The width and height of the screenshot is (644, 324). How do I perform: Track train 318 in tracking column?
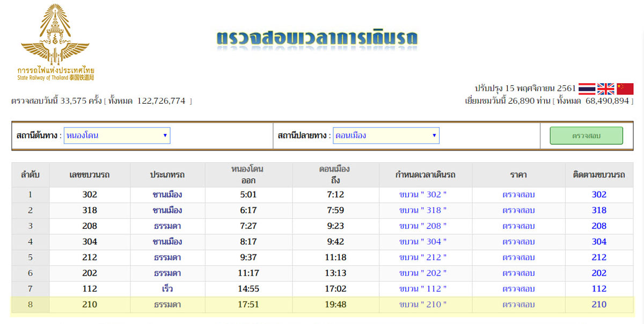pyautogui.click(x=599, y=210)
